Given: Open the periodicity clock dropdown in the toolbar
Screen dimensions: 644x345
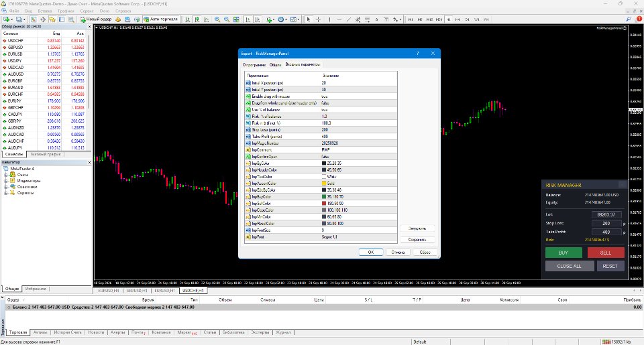Looking at the screenshot, I should (x=282, y=19).
